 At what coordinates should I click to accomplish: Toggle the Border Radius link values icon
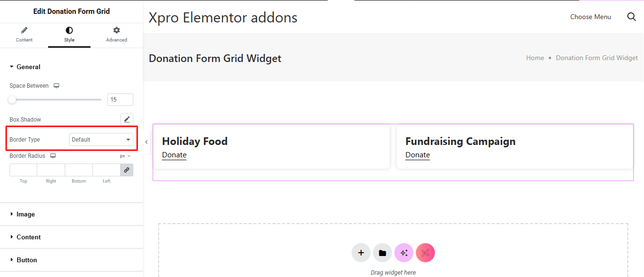(x=127, y=170)
